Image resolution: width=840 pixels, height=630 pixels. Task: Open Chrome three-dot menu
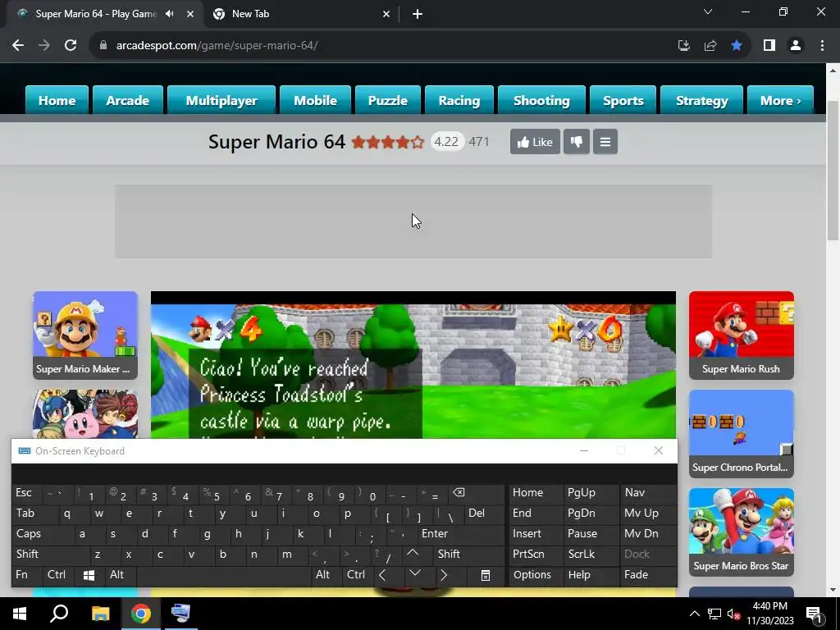pyautogui.click(x=822, y=46)
